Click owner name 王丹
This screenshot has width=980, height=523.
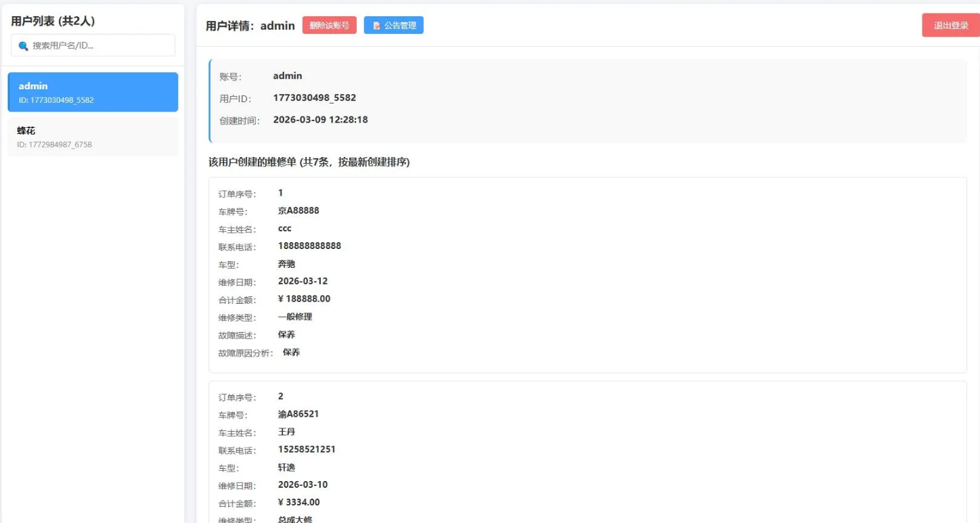(x=287, y=432)
